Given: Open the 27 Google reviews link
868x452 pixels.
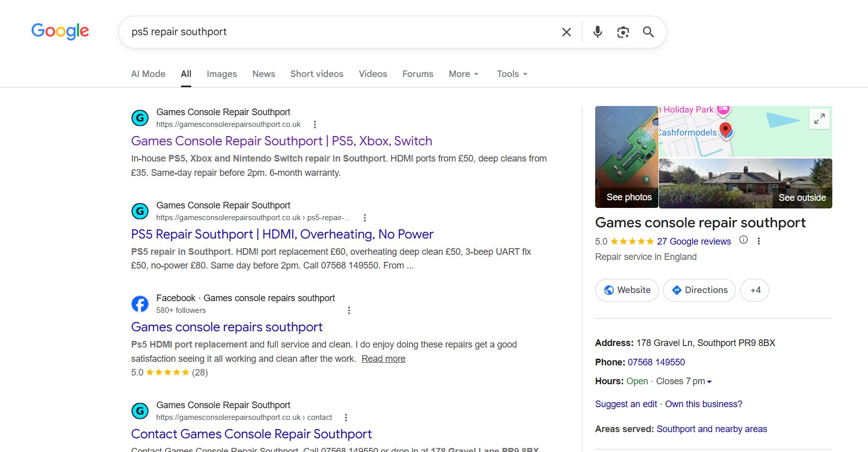Looking at the screenshot, I should 694,242.
